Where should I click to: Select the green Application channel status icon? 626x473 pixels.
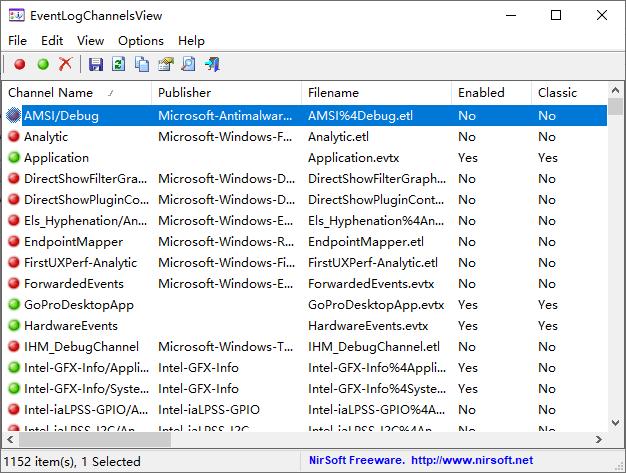(14, 157)
